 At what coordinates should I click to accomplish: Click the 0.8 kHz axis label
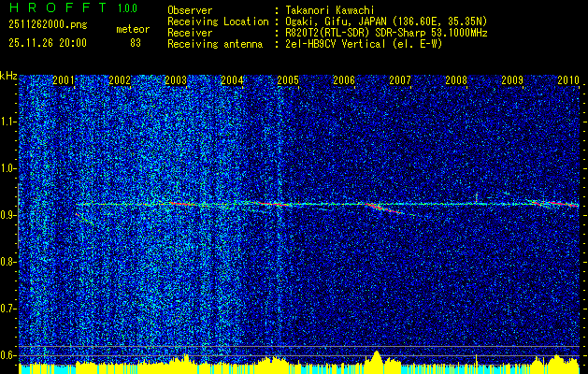[x=7, y=262]
